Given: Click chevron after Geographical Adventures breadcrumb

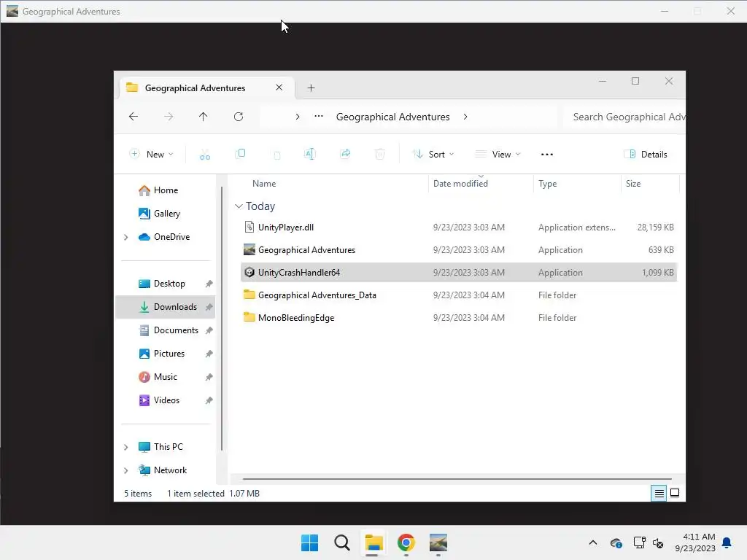Looking at the screenshot, I should (465, 117).
